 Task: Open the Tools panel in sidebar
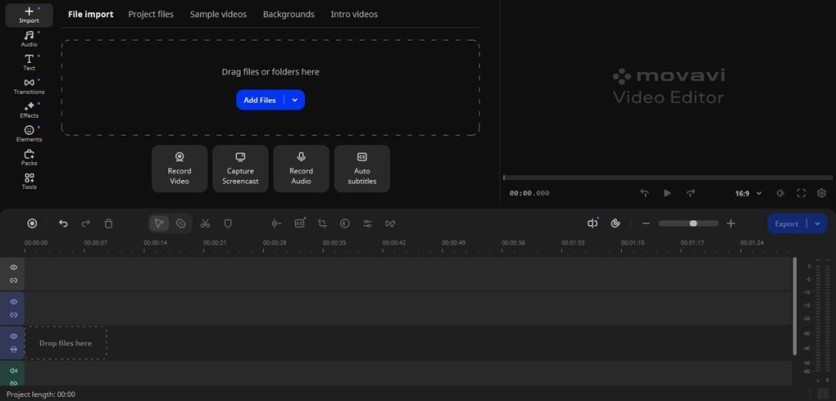[29, 181]
